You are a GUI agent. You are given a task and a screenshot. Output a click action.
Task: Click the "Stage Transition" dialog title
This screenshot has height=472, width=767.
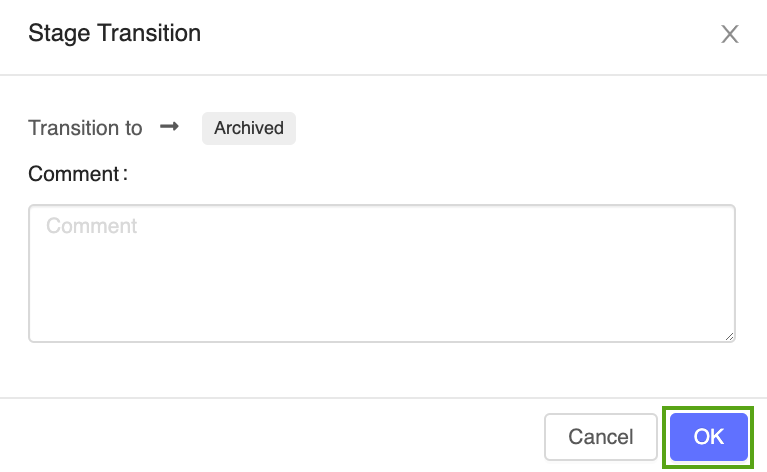point(115,33)
